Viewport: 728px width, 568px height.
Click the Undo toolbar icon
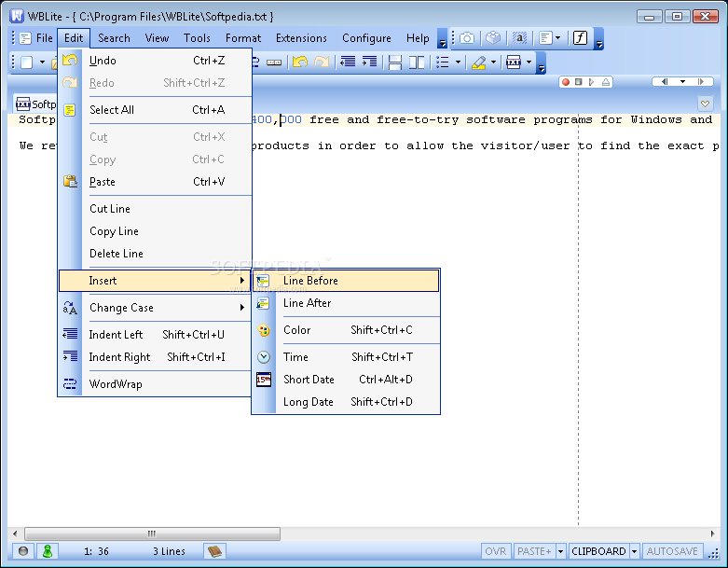pos(300,62)
